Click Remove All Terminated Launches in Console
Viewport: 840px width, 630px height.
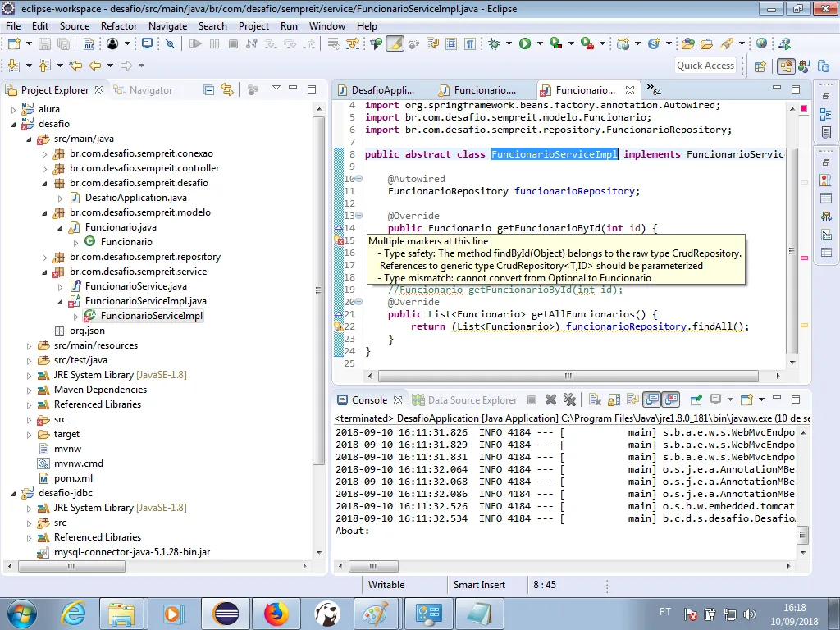[x=568, y=400]
